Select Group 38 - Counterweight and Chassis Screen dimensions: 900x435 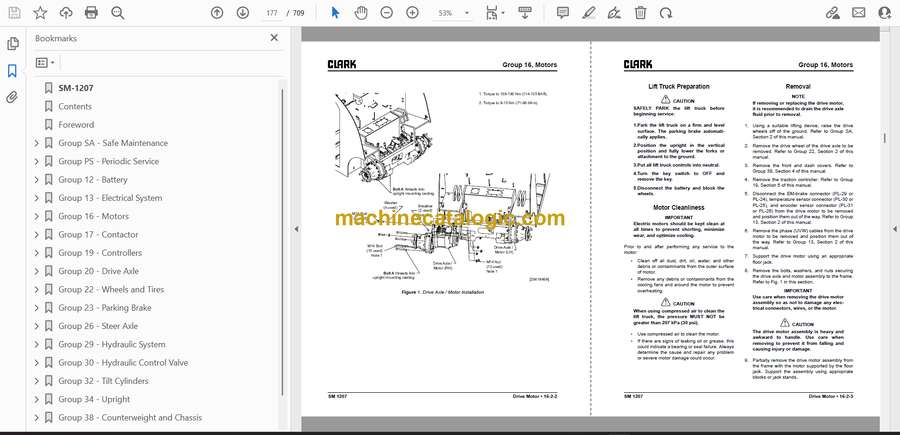pyautogui.click(x=130, y=418)
